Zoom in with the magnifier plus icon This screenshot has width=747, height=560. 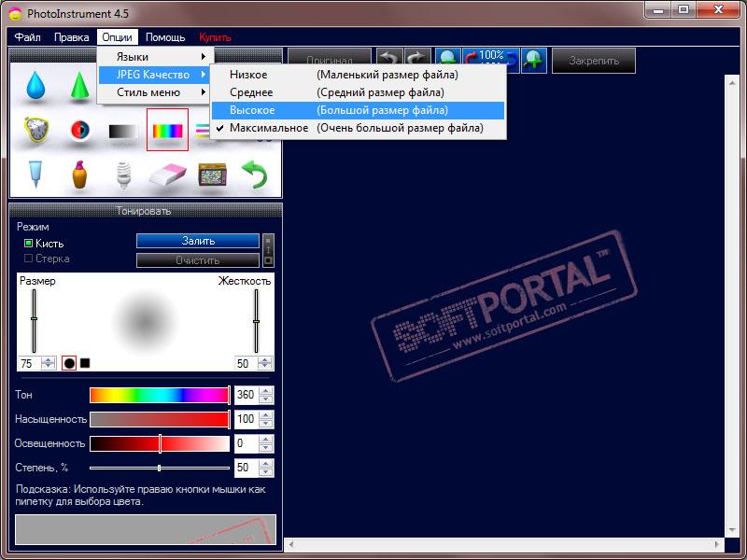tap(533, 60)
